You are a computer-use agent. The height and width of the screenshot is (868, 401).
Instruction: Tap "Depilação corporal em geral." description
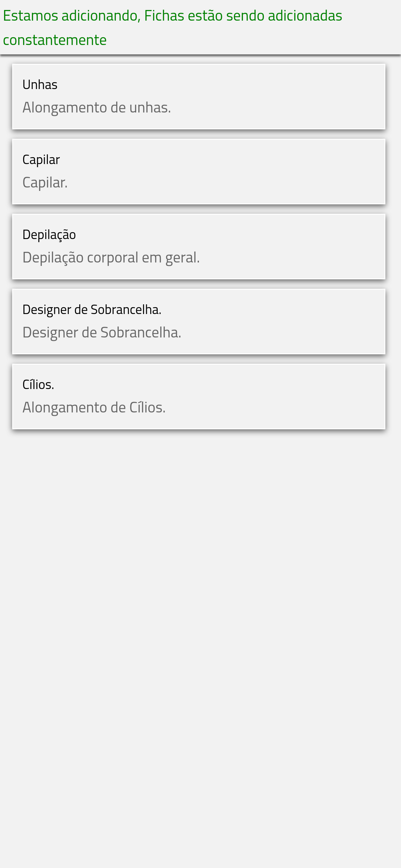(x=111, y=257)
